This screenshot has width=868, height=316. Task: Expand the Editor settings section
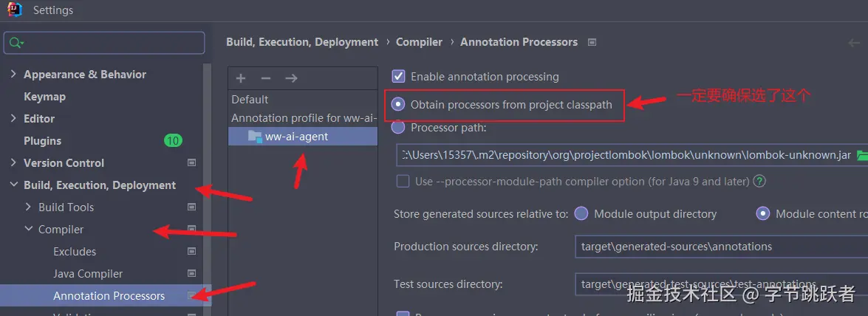[x=13, y=119]
